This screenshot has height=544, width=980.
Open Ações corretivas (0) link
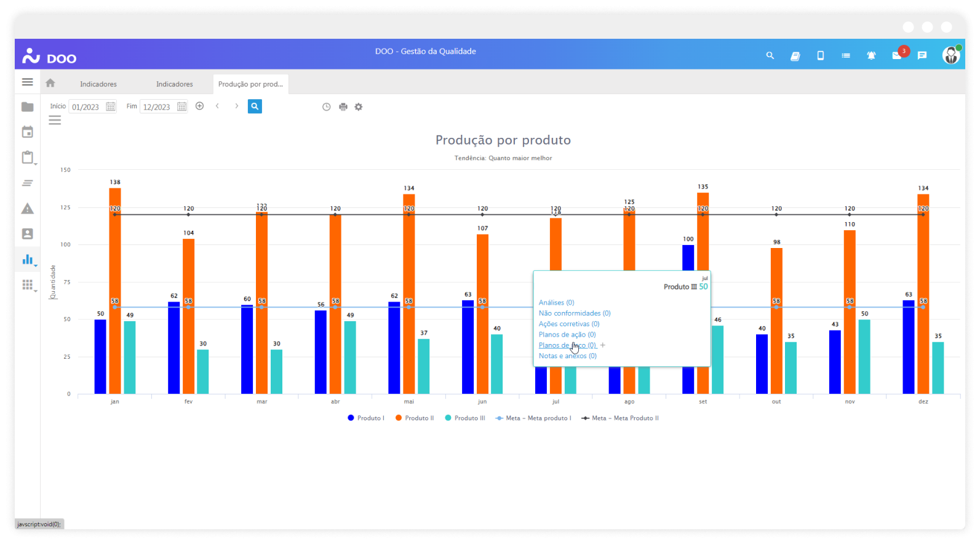569,324
